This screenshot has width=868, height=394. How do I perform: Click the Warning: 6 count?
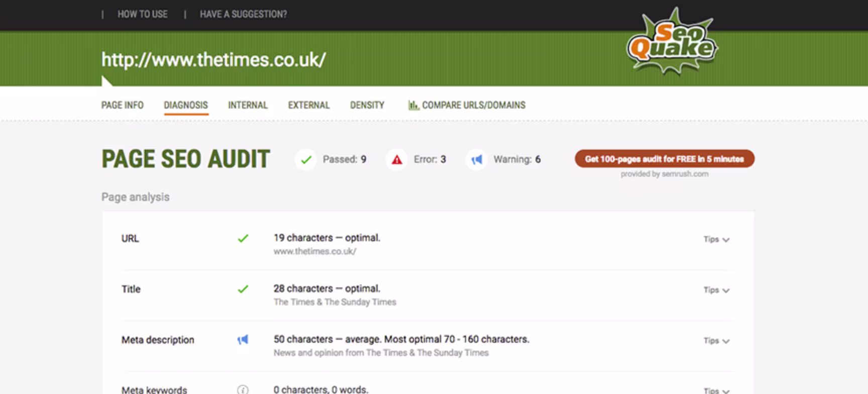click(517, 159)
